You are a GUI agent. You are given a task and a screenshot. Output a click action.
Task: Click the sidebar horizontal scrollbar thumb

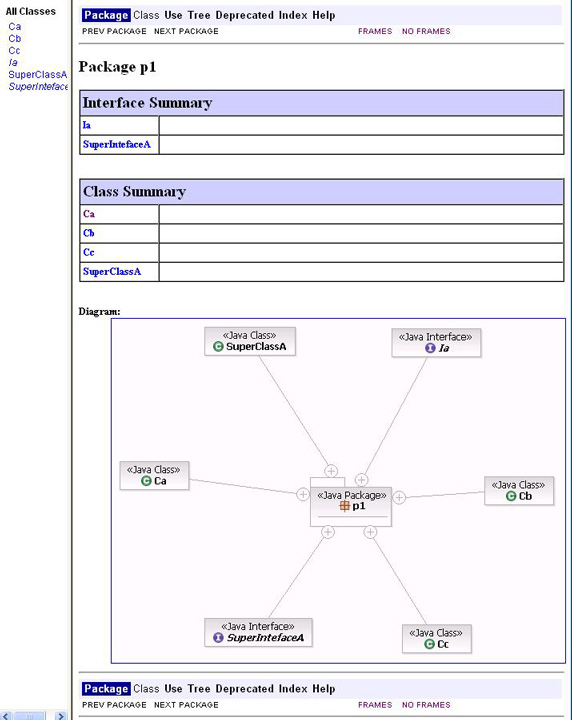pyautogui.click(x=30, y=715)
